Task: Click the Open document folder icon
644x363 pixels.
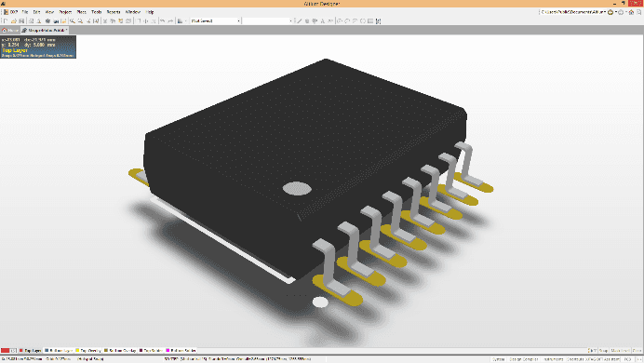Action: pyautogui.click(x=14, y=20)
